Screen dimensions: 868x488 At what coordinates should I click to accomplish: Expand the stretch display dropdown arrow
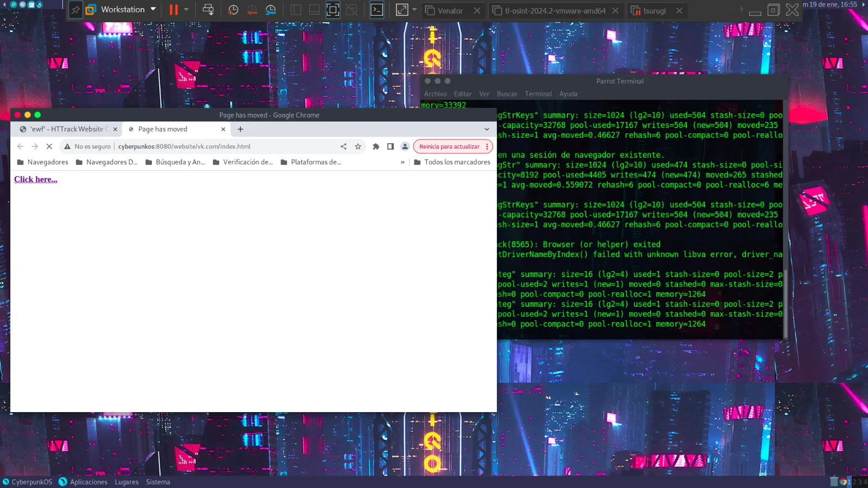414,10
